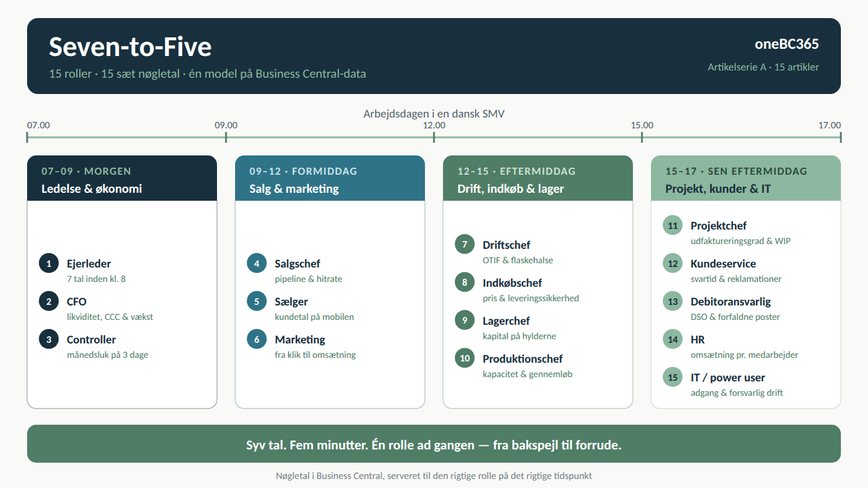Select the number 15 IT power user circle
Viewport: 868px width, 488px height.
[673, 377]
